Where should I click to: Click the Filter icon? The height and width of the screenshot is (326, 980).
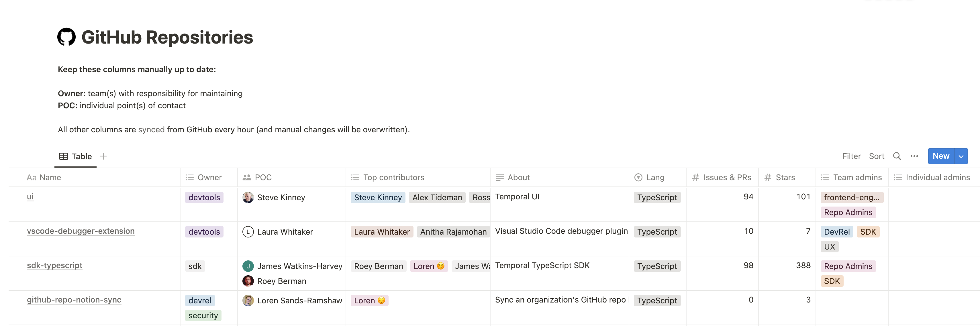coord(851,156)
